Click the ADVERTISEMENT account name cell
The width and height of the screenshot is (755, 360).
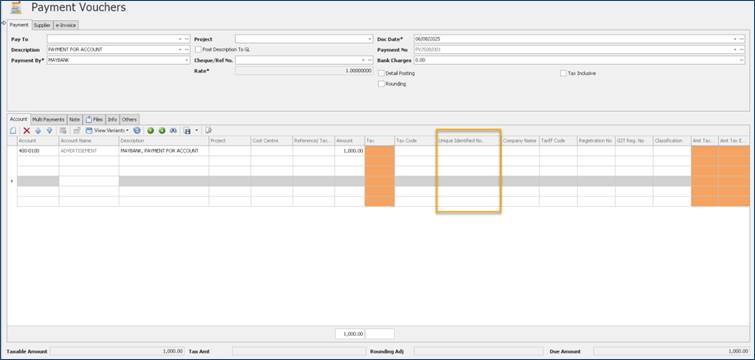[x=89, y=151]
